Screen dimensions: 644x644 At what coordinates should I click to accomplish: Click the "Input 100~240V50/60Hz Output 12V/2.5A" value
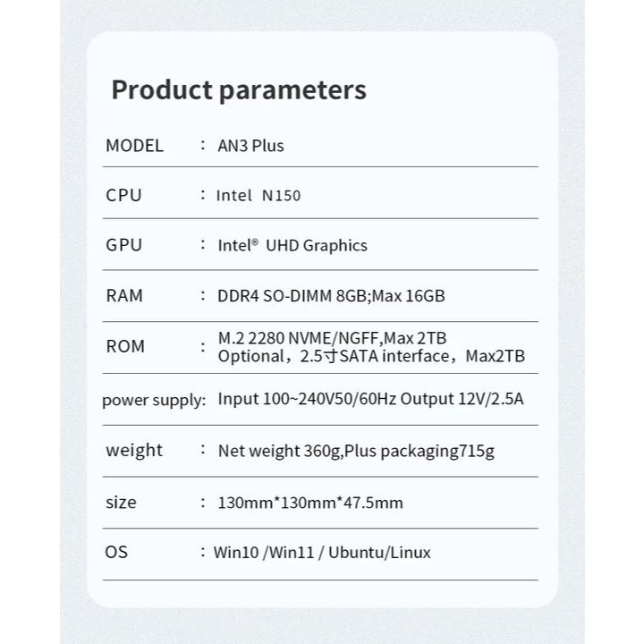[370, 399]
